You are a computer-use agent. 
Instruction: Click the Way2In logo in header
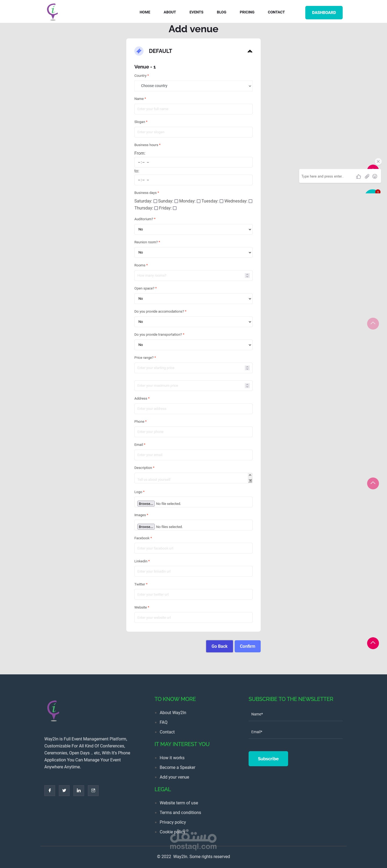point(53,12)
